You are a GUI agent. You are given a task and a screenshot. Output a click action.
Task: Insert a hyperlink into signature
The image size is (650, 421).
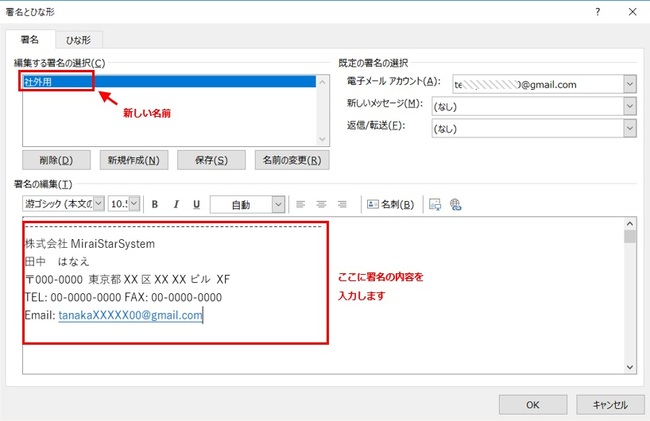(x=456, y=204)
